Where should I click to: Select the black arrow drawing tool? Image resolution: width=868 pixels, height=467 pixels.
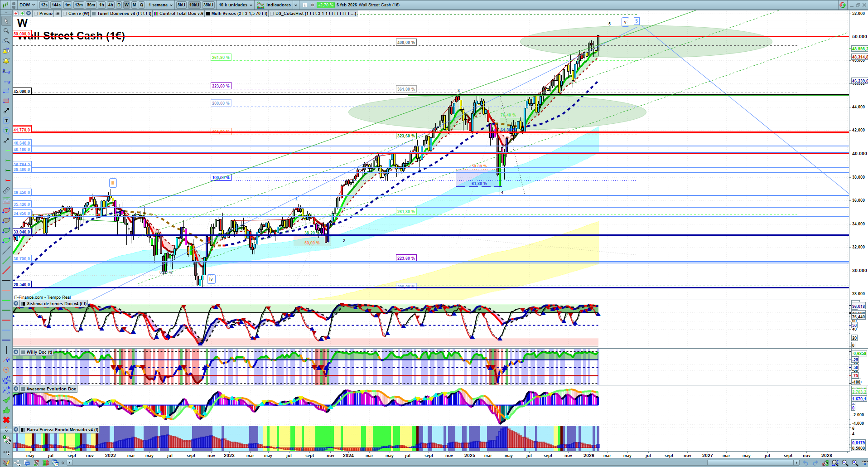pyautogui.click(x=6, y=111)
